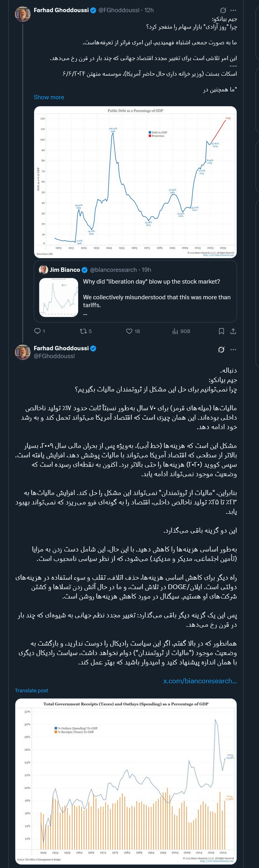Like the first post with heart icon
Screen dimensions: 259x868
pos(129,331)
